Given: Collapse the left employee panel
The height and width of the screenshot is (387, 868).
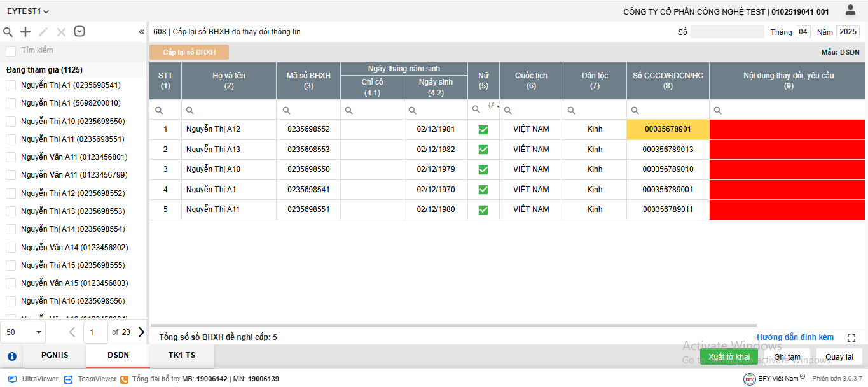Looking at the screenshot, I should coord(141,32).
